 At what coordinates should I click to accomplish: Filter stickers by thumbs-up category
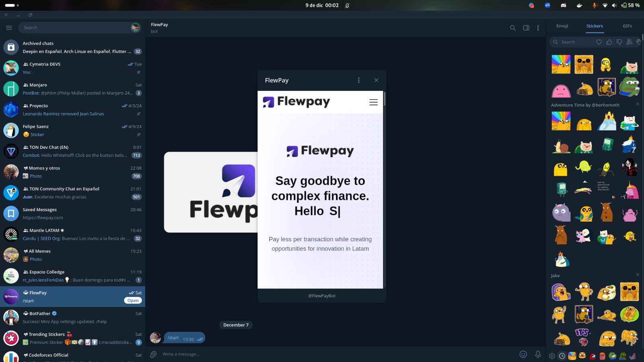coord(609,42)
